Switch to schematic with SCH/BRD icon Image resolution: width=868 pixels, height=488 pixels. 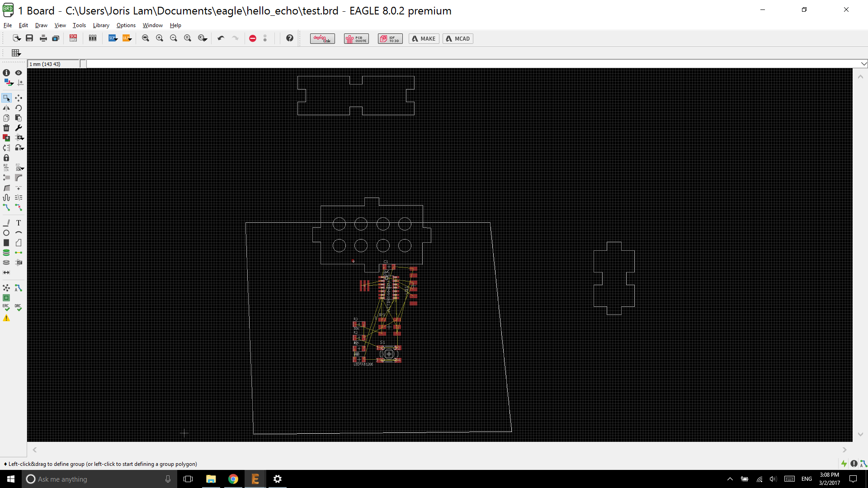point(73,38)
